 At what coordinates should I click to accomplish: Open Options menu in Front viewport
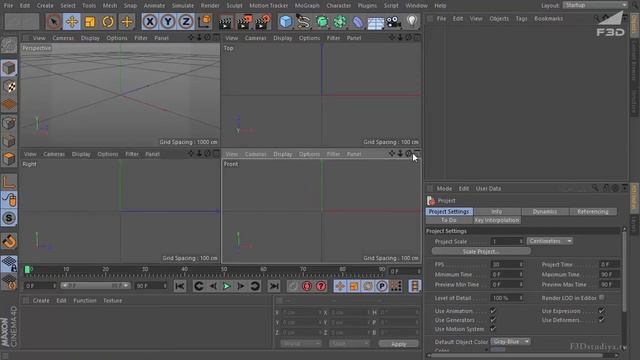click(309, 154)
